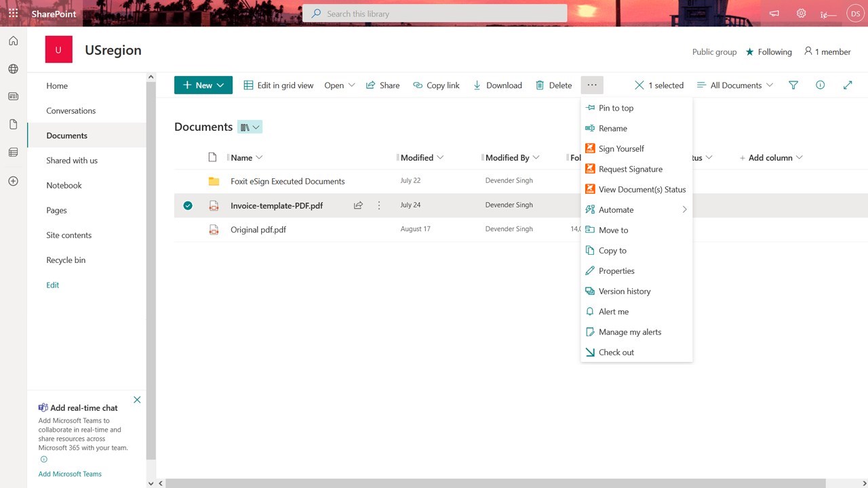Click the Search this library field
868x488 pixels.
pos(435,14)
